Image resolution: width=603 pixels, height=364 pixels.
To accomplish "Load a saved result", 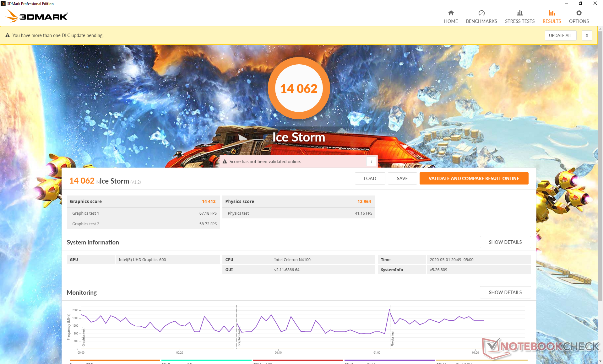I will (x=370, y=178).
